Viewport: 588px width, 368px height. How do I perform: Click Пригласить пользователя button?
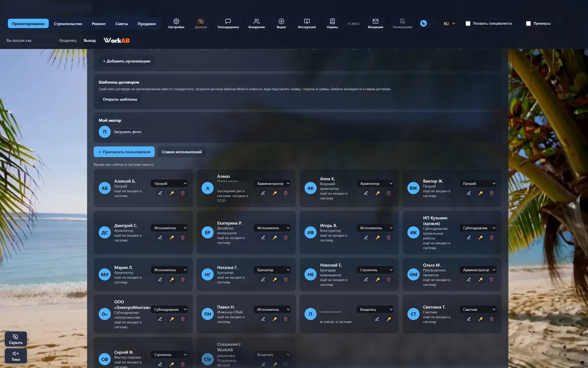click(x=124, y=152)
